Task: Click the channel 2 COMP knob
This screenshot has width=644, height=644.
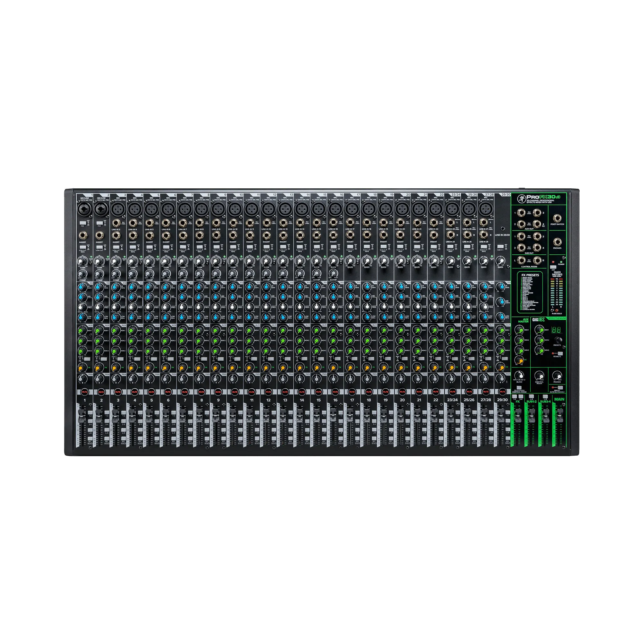Action: pos(99,274)
